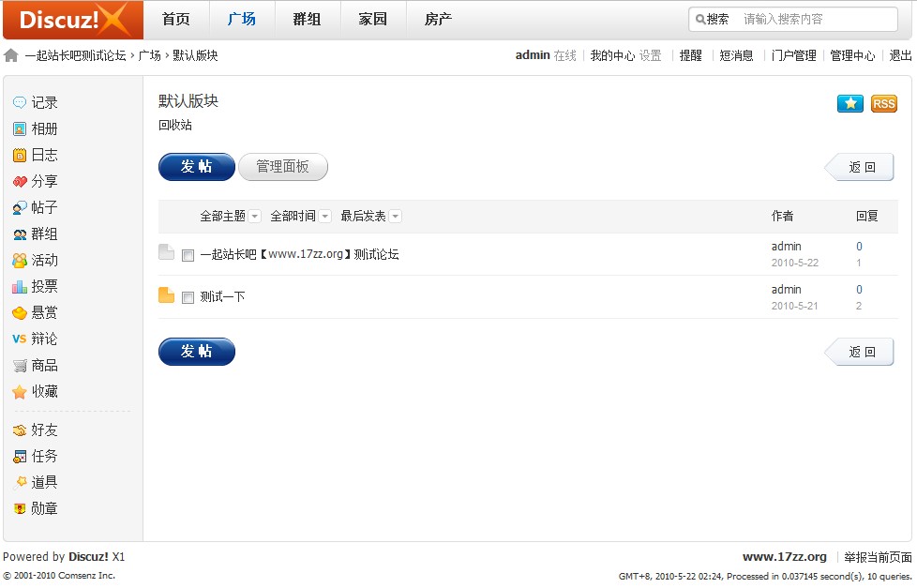917x588 pixels.
Task: Click the 好友 handshake icon
Action: (x=20, y=430)
